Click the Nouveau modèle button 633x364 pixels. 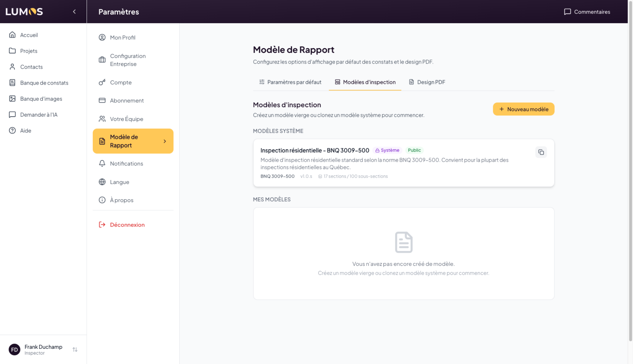pos(523,109)
